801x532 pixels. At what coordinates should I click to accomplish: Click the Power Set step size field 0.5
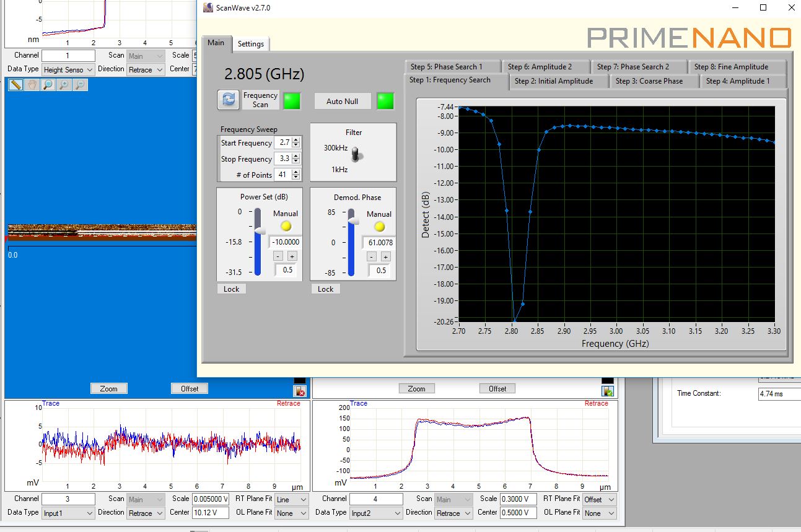tap(285, 269)
